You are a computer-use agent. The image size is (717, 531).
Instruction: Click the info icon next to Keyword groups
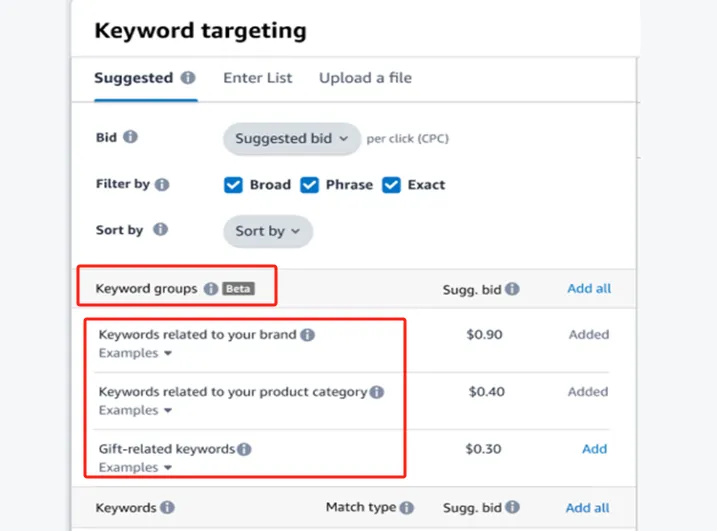pyautogui.click(x=210, y=289)
